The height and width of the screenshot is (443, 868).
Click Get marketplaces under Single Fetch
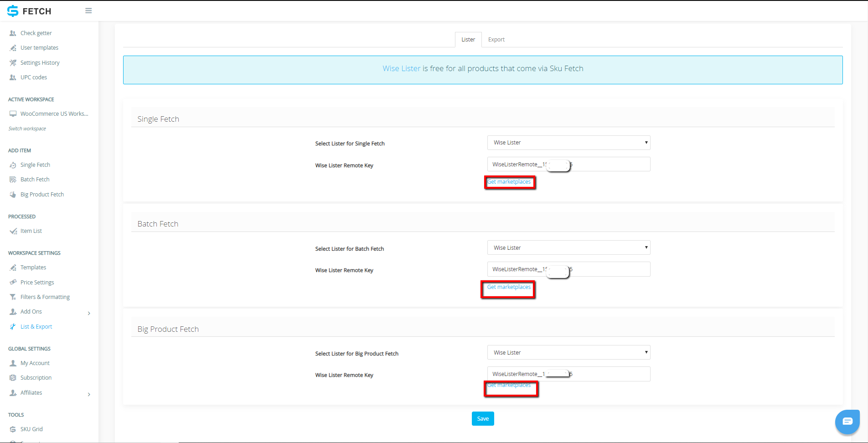[x=509, y=182]
